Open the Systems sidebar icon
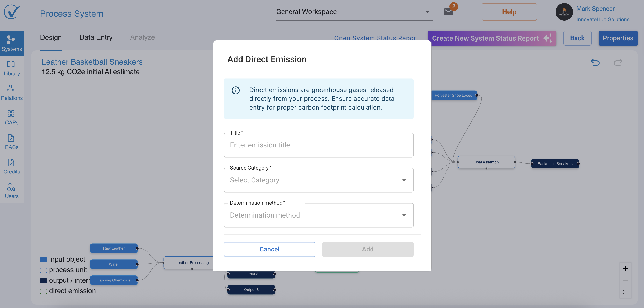Image resolution: width=644 pixels, height=308 pixels. pyautogui.click(x=11, y=43)
